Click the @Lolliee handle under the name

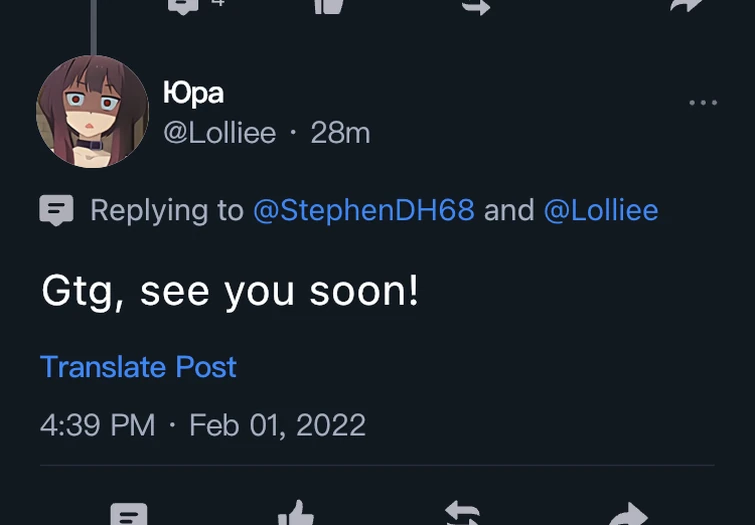[219, 132]
